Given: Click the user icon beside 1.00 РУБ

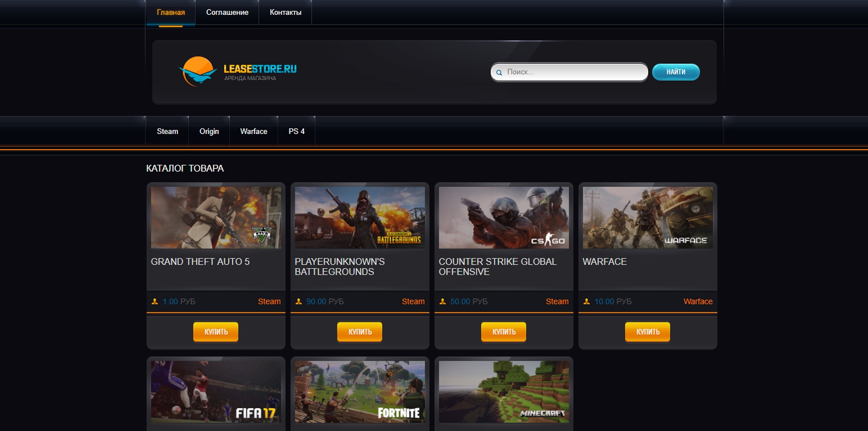Looking at the screenshot, I should [x=155, y=301].
